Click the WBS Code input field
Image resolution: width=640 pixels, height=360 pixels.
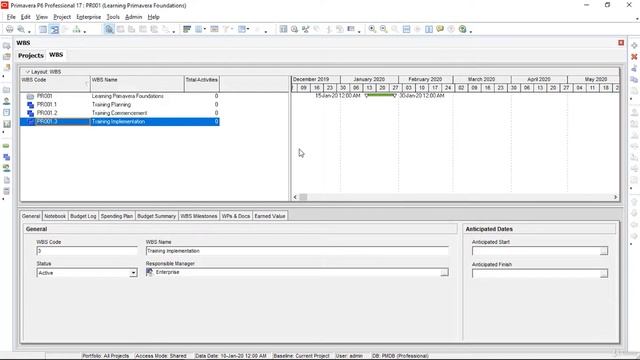[x=87, y=251]
